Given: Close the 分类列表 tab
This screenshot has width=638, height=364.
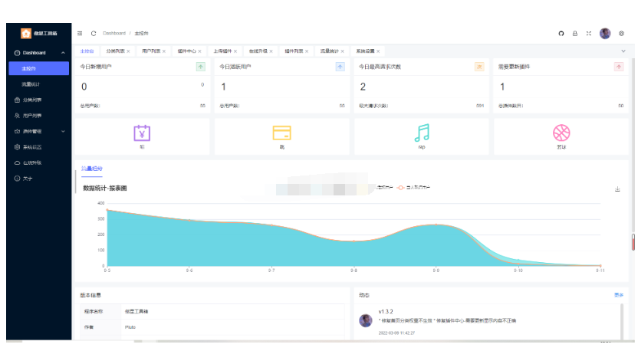Looking at the screenshot, I should tap(128, 51).
